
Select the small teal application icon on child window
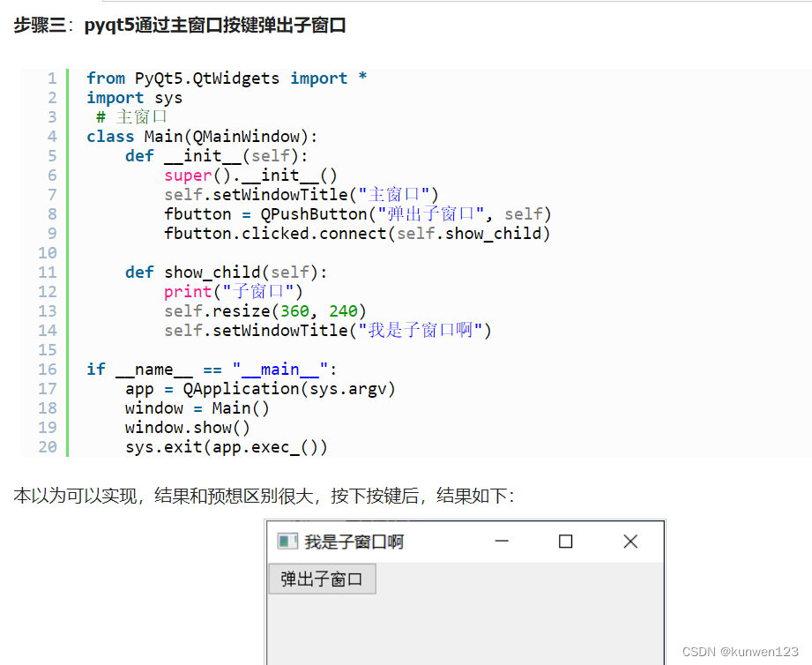[x=287, y=542]
